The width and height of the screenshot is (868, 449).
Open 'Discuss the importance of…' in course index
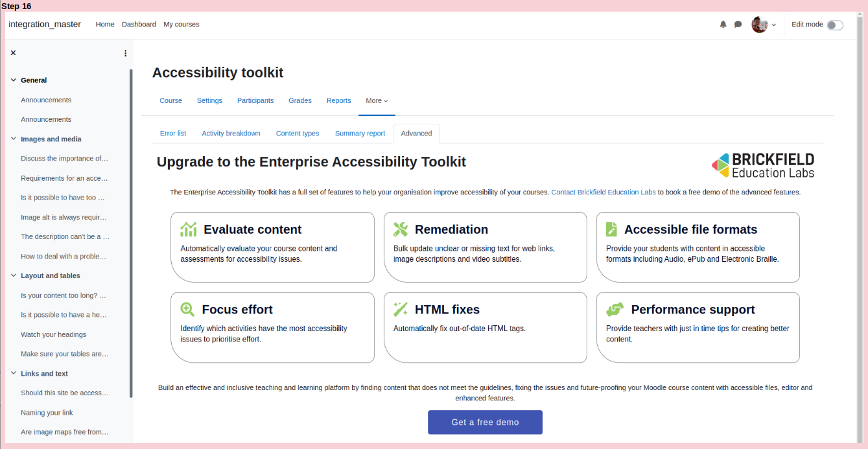pyautogui.click(x=65, y=158)
